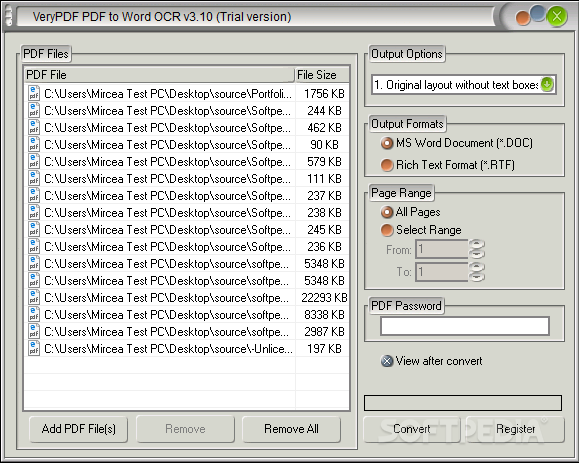
Task: Click the 579 KB file size cell
Action: pyautogui.click(x=324, y=162)
